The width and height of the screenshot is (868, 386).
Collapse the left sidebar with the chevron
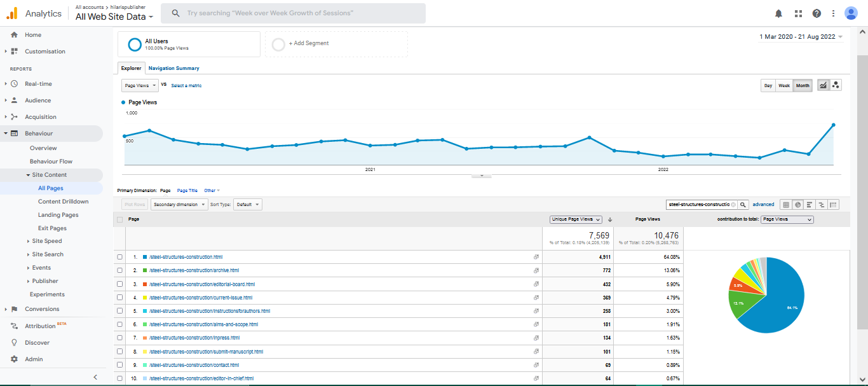(95, 377)
